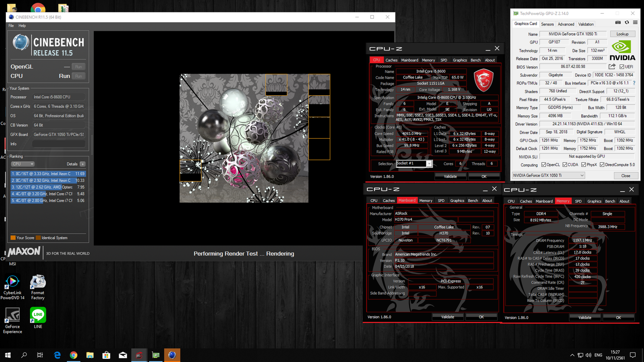Image resolution: width=644 pixels, height=362 pixels.
Task: Click Validate in the top CPU-Z window
Action: click(x=450, y=176)
